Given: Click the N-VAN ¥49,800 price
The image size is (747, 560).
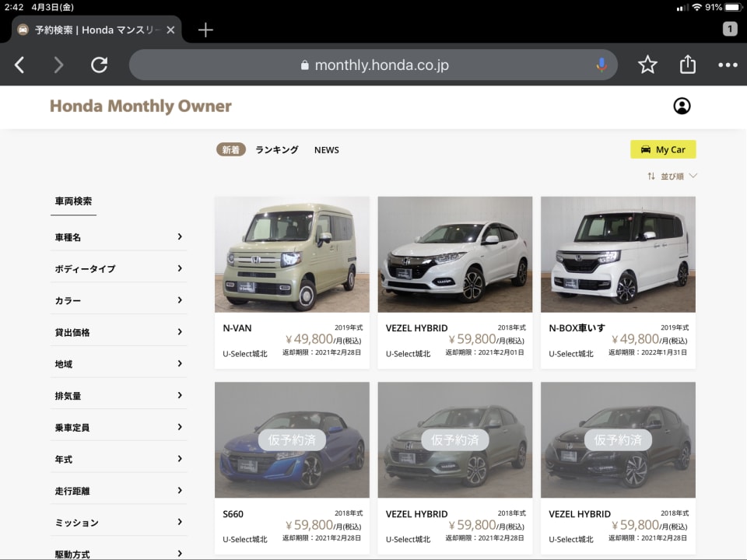Looking at the screenshot, I should (323, 339).
